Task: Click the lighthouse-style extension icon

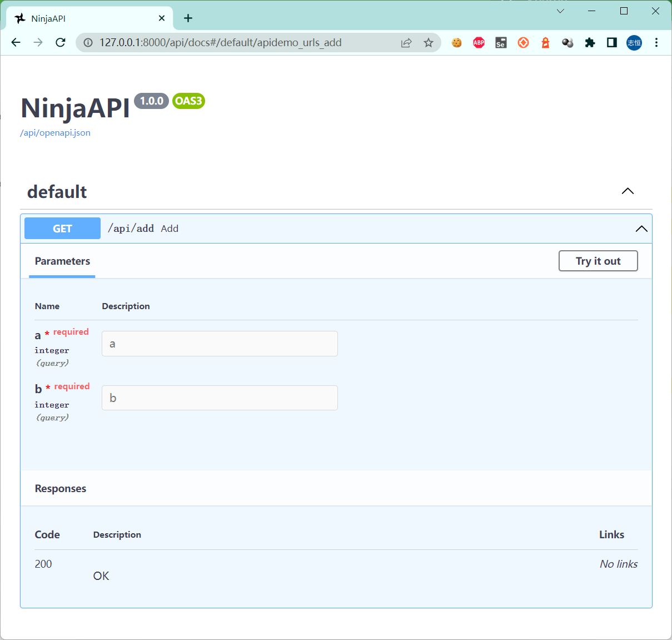Action: tap(545, 42)
